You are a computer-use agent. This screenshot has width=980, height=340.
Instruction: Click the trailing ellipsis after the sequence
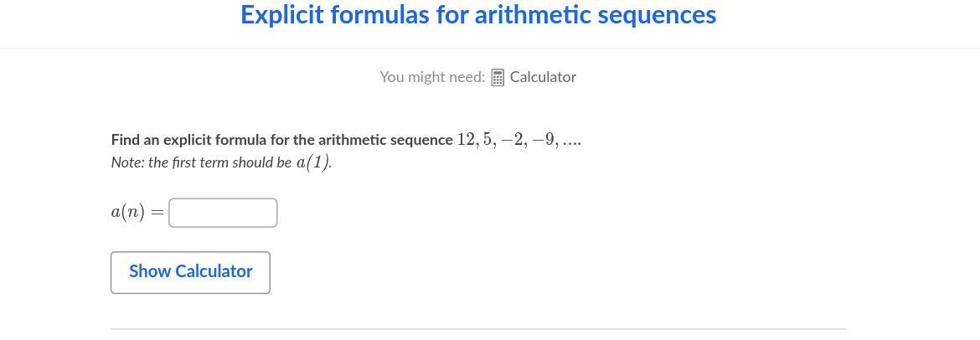click(x=572, y=141)
